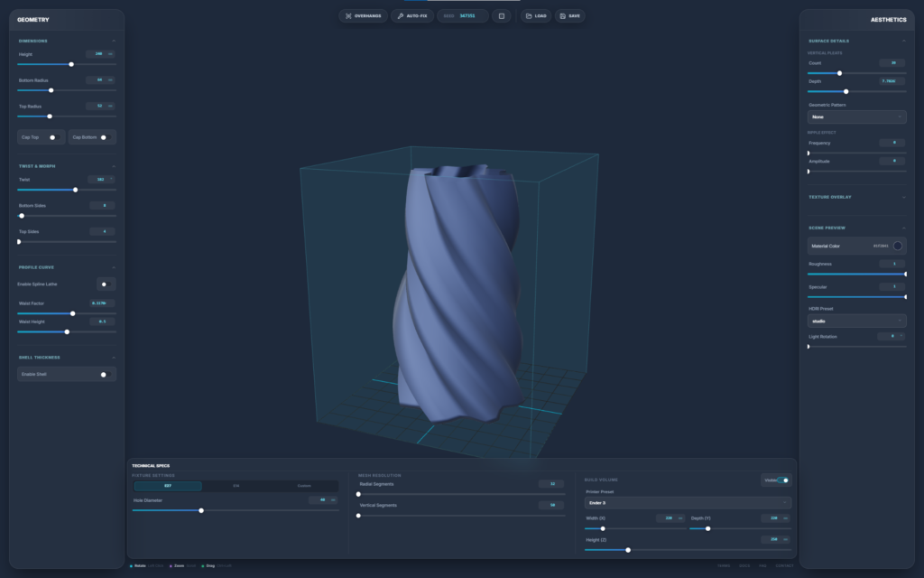Viewport: 924px width, 578px height.
Task: Click the Overhangs analysis button
Action: [363, 15]
